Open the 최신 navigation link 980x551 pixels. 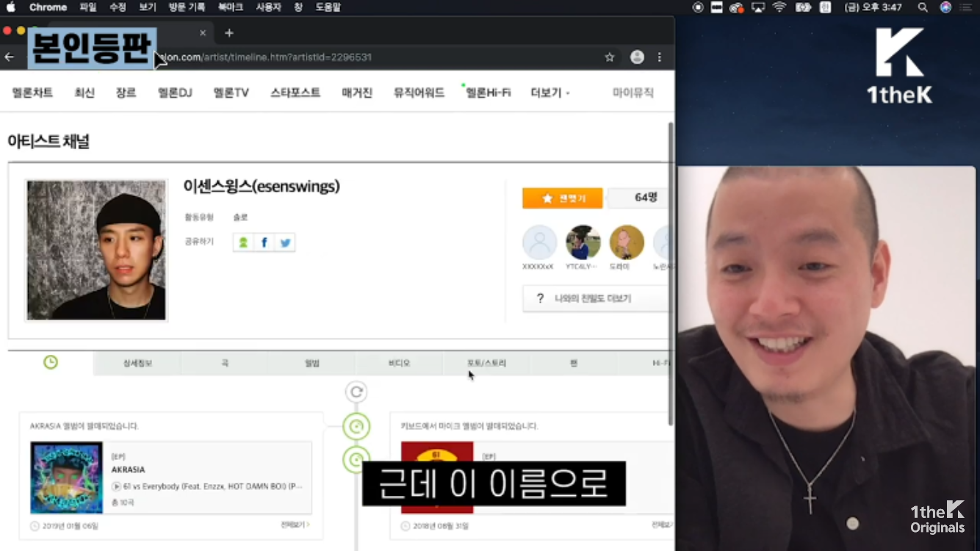pos(84,93)
